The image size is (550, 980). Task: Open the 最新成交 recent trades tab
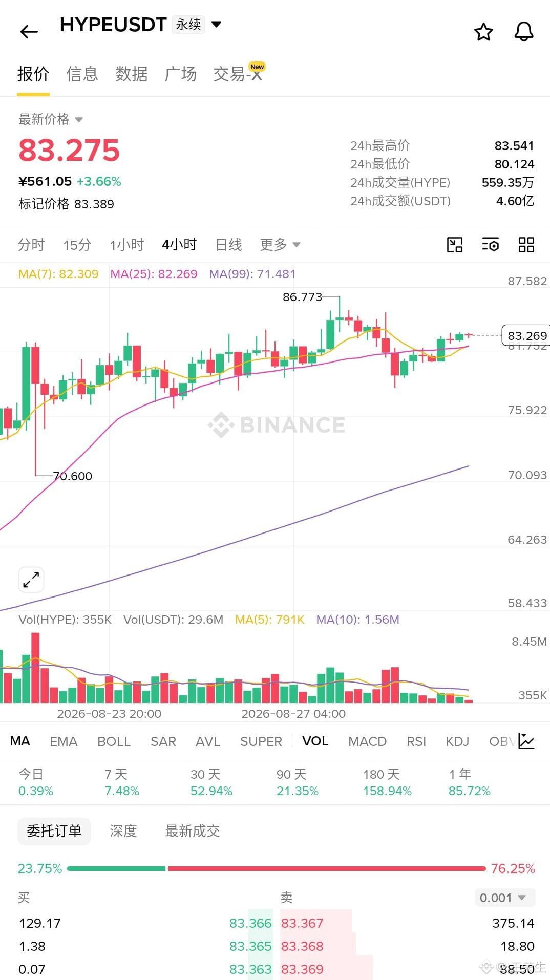point(193,831)
